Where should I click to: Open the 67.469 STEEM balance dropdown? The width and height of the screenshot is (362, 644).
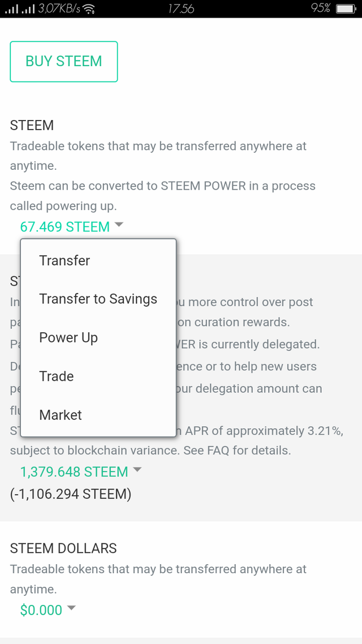point(65,227)
